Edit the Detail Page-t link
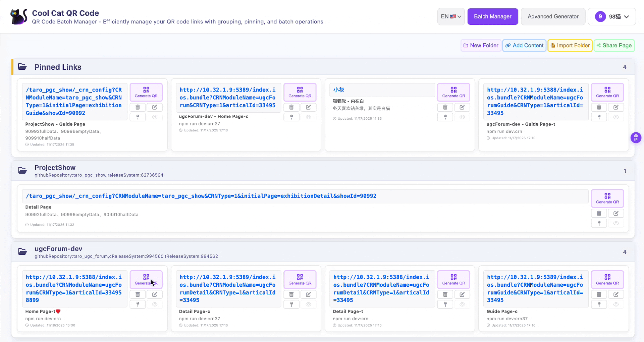 (462, 294)
